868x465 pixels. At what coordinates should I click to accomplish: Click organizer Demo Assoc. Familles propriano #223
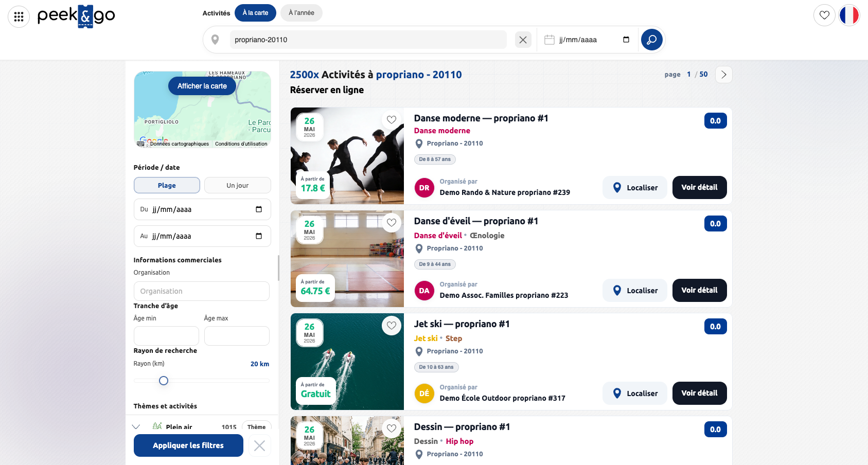pos(504,295)
